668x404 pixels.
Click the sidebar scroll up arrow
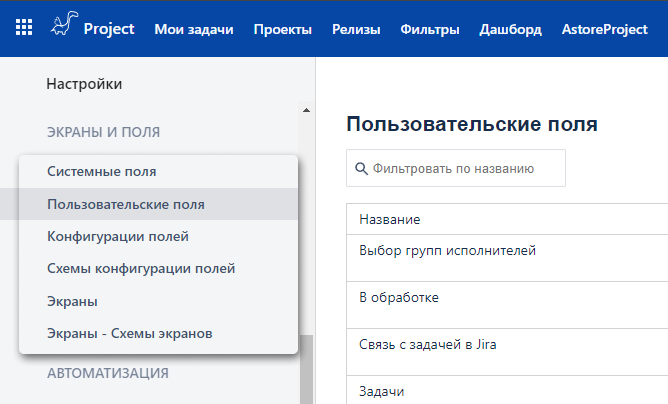[x=306, y=110]
